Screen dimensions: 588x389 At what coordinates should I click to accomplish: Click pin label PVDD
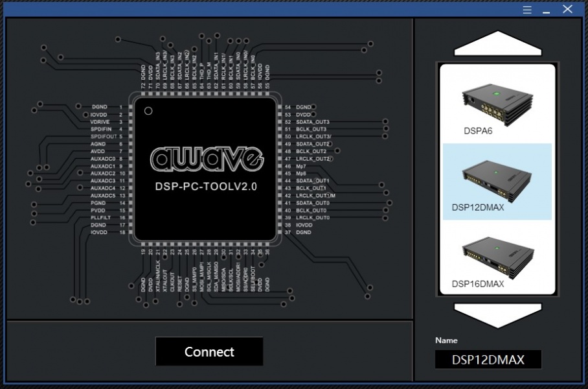[x=98, y=210]
